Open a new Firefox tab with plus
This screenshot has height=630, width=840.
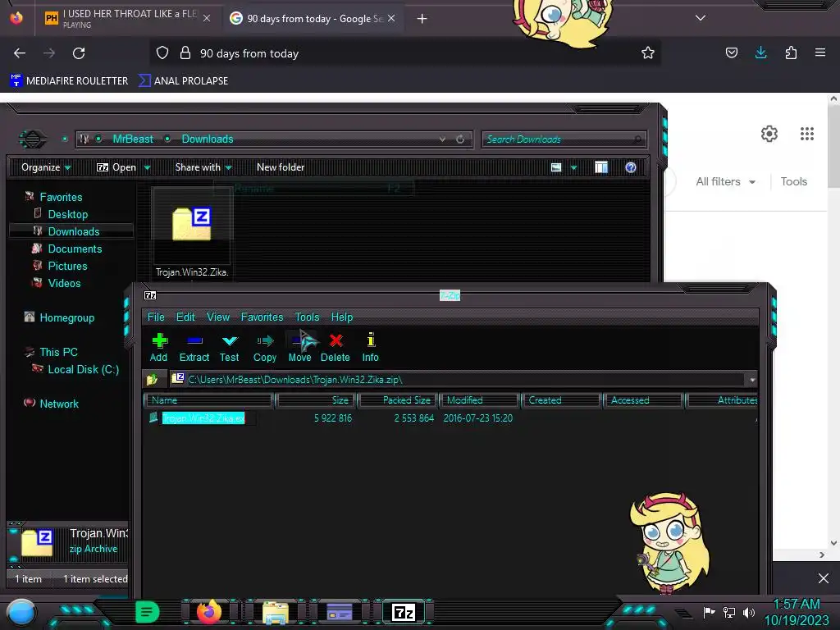[x=422, y=19]
